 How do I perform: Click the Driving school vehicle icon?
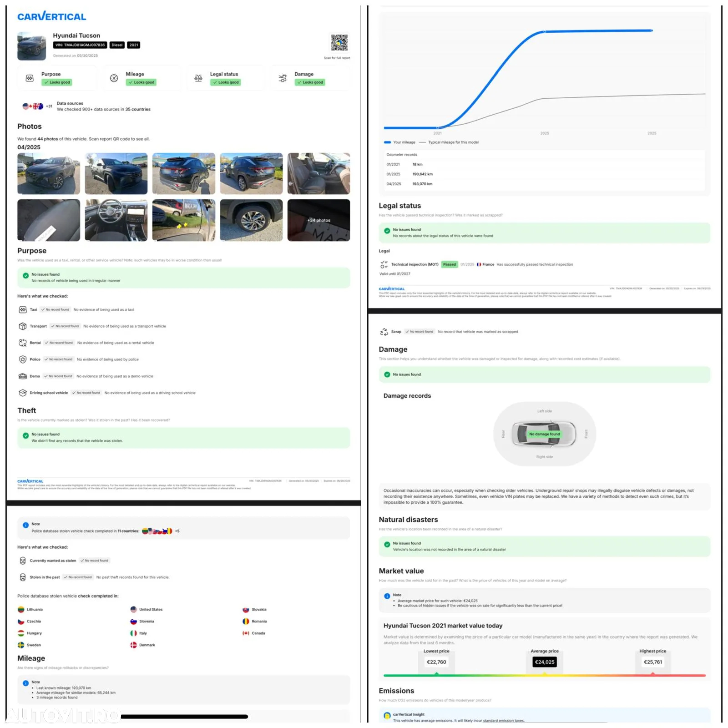pos(22,393)
